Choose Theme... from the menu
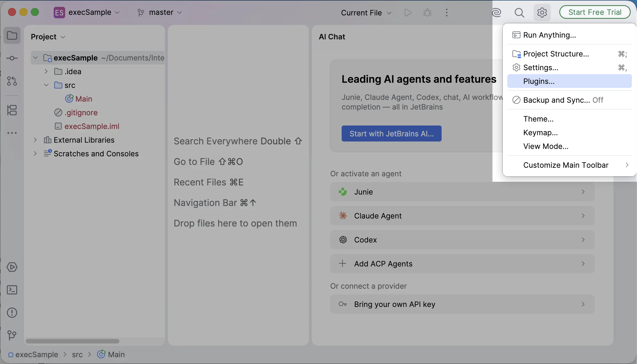This screenshot has height=364, width=637. [569, 119]
